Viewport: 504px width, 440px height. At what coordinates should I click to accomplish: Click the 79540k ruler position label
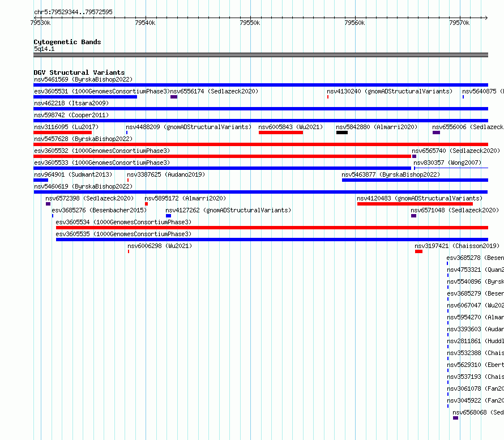tap(146, 23)
